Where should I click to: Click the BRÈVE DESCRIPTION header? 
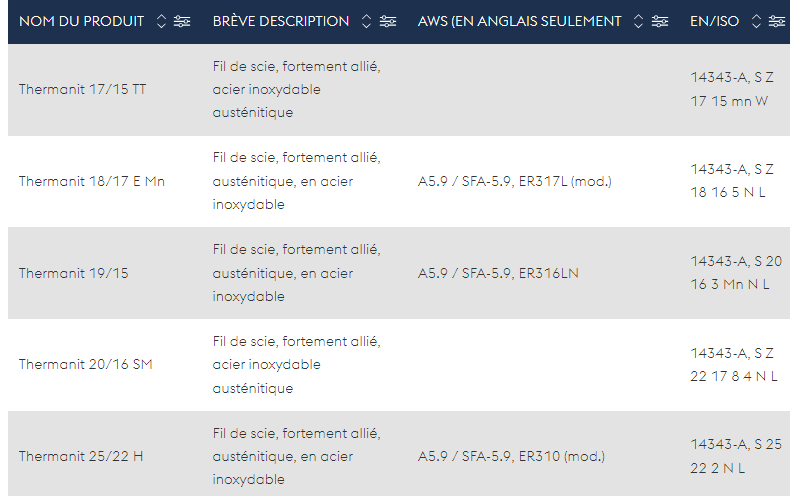(x=281, y=21)
